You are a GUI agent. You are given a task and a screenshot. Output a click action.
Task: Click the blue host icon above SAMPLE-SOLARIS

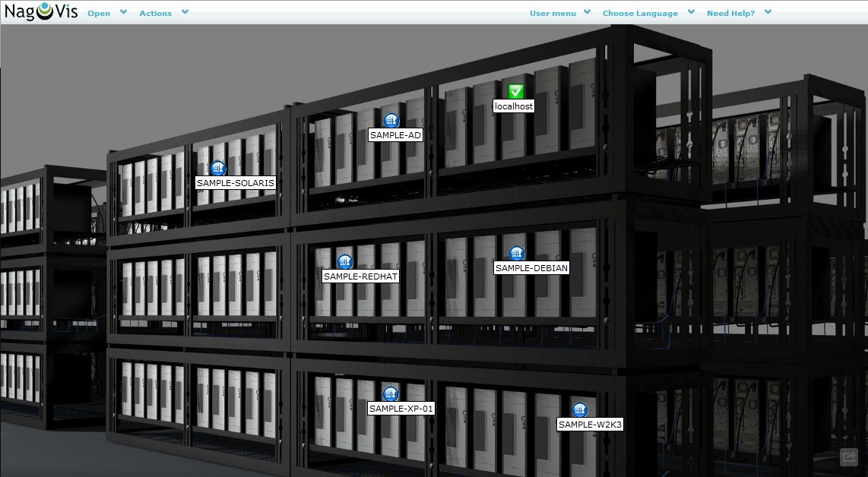coord(218,168)
